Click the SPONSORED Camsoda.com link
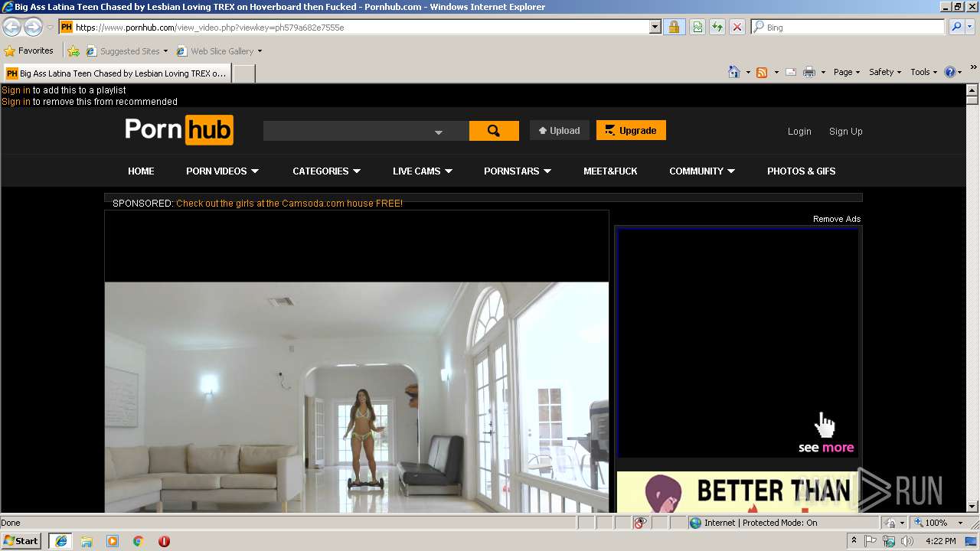 [289, 204]
